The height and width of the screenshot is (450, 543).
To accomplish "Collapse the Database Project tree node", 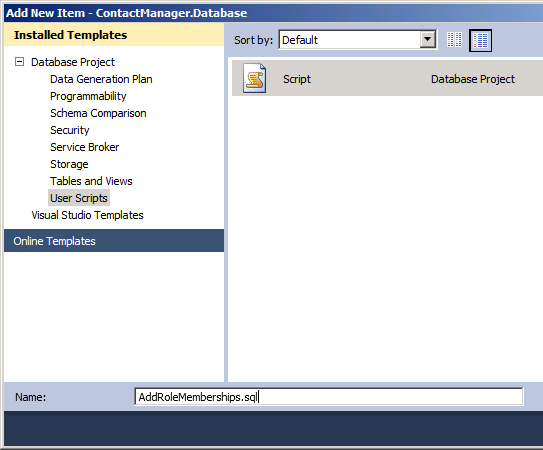I will pyautogui.click(x=19, y=62).
